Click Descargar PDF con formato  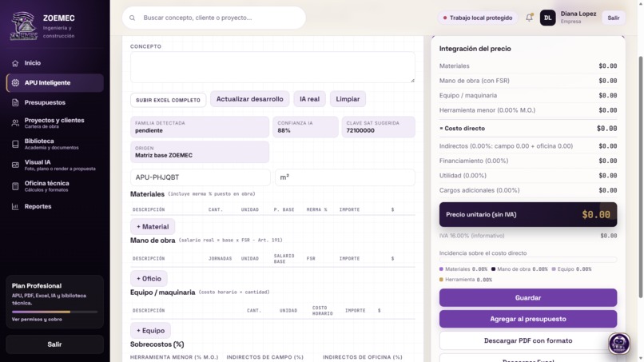pyautogui.click(x=528, y=340)
